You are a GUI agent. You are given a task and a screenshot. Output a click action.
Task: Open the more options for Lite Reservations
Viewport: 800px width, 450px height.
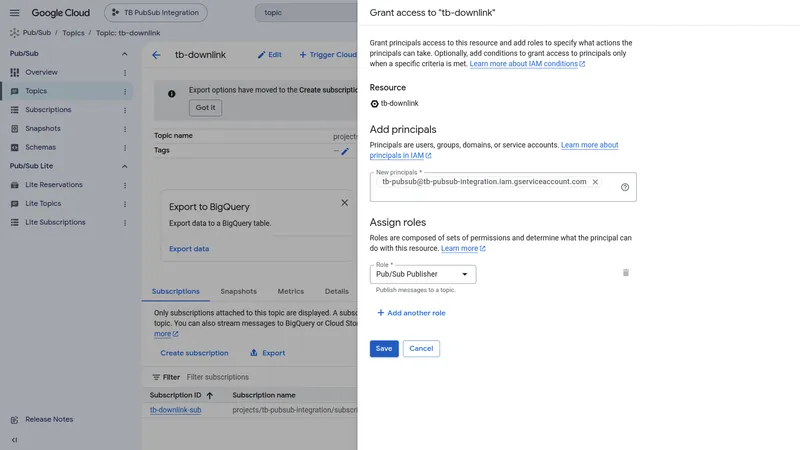pyautogui.click(x=125, y=185)
